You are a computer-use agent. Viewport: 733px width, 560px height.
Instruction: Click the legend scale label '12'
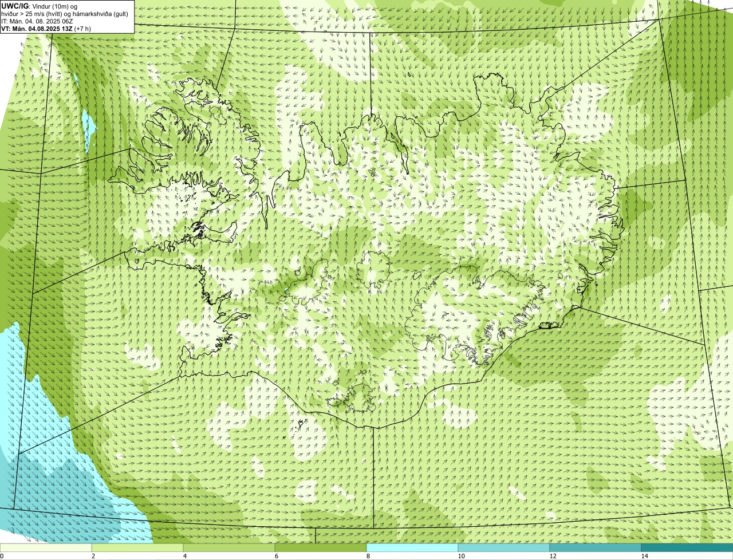(553, 556)
